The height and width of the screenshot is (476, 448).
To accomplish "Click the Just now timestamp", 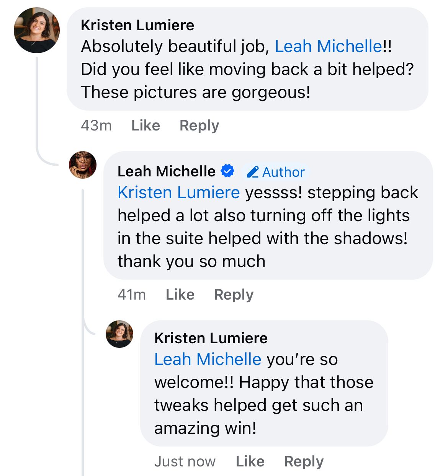I will click(x=185, y=461).
